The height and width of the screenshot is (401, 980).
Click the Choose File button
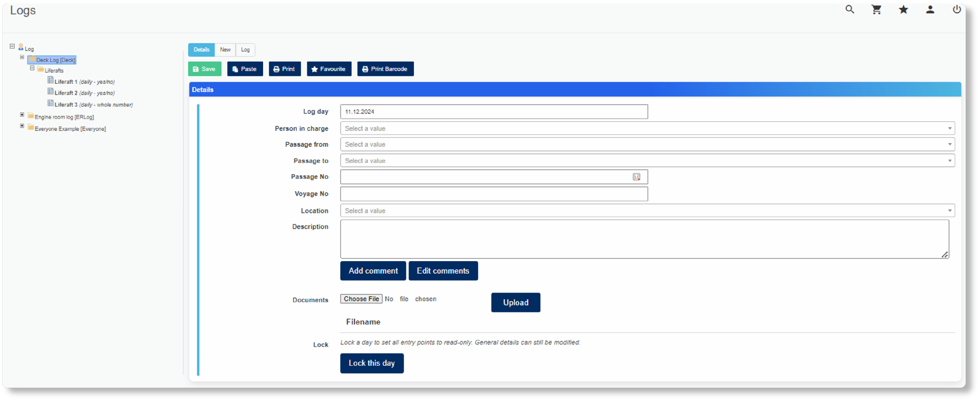[361, 299]
